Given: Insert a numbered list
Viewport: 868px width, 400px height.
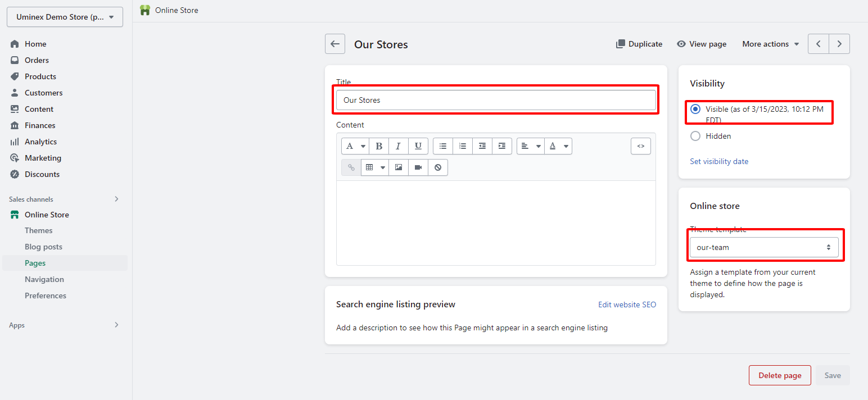Looking at the screenshot, I should click(463, 146).
